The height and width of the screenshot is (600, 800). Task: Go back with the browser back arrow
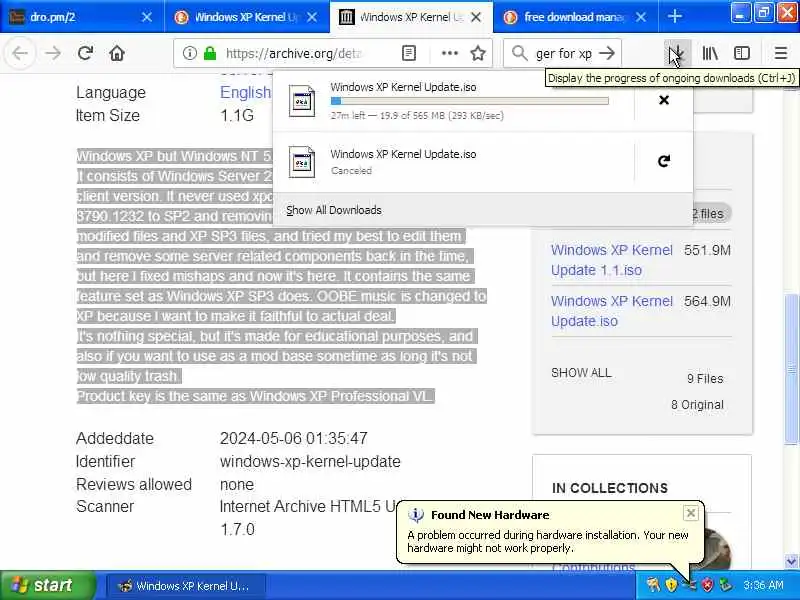click(20, 53)
